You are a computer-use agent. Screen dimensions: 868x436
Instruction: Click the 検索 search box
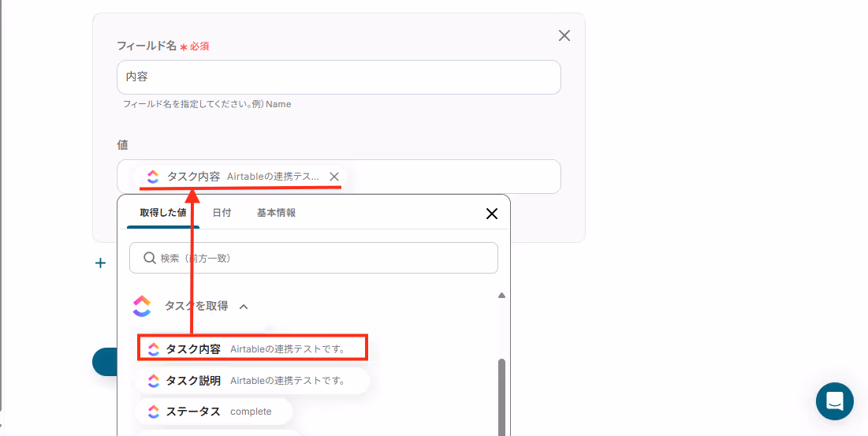[x=313, y=258]
